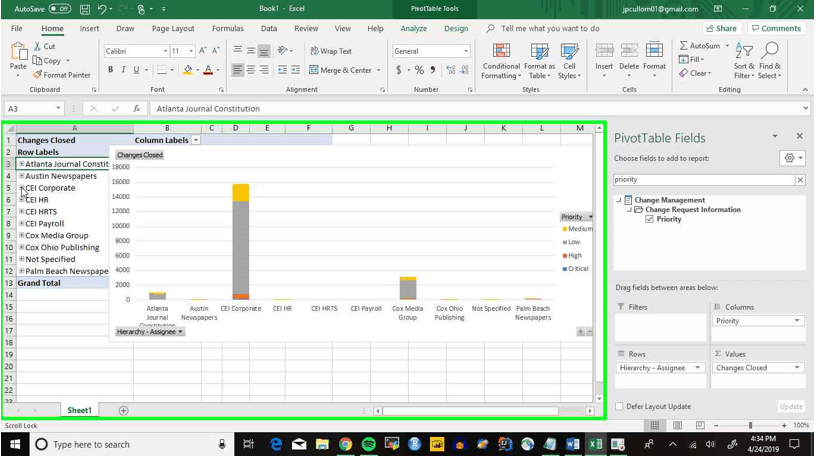Expand the CEI HRTS row
816x457 pixels.
21,211
